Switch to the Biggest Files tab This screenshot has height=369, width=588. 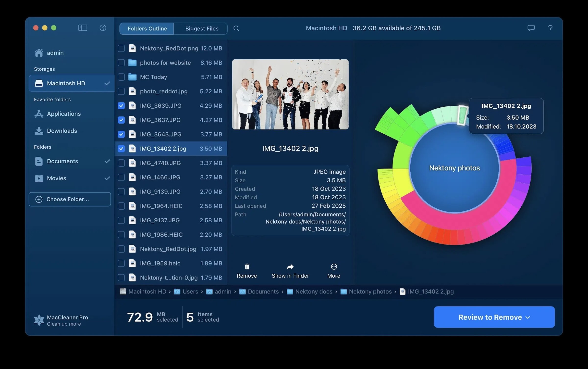coord(202,28)
